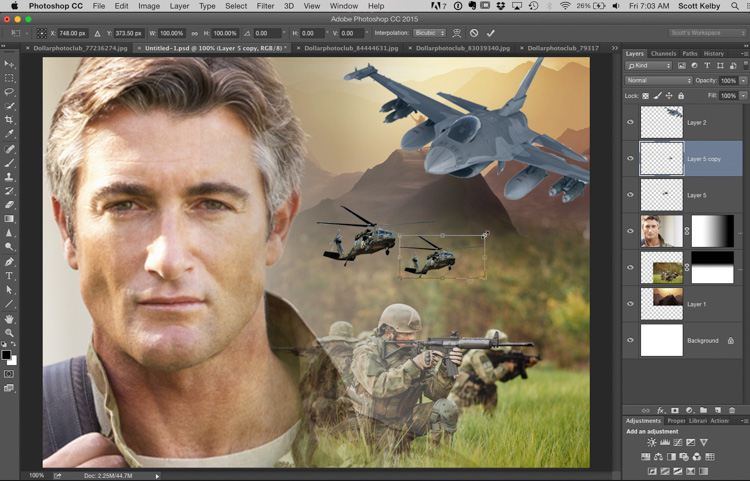Switch to warp mode icon in options bar

[457, 33]
